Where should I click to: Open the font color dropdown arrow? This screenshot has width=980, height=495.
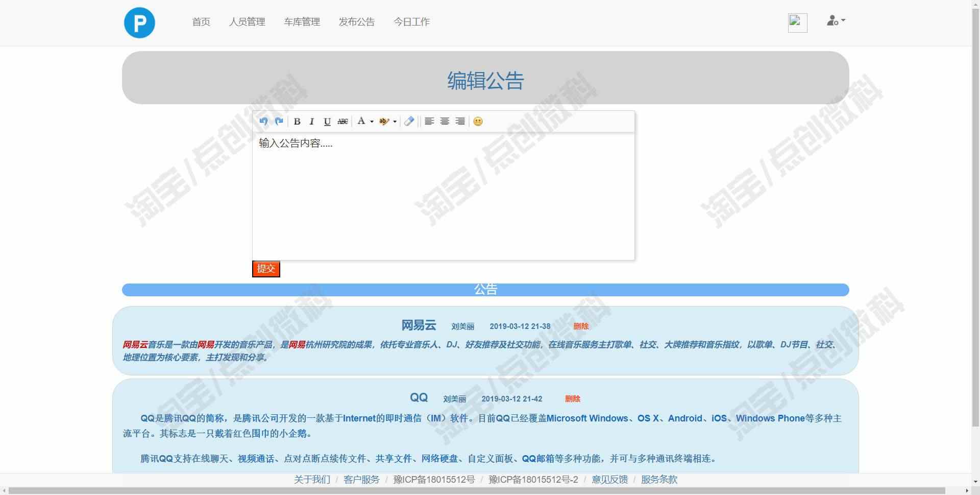[x=372, y=122]
